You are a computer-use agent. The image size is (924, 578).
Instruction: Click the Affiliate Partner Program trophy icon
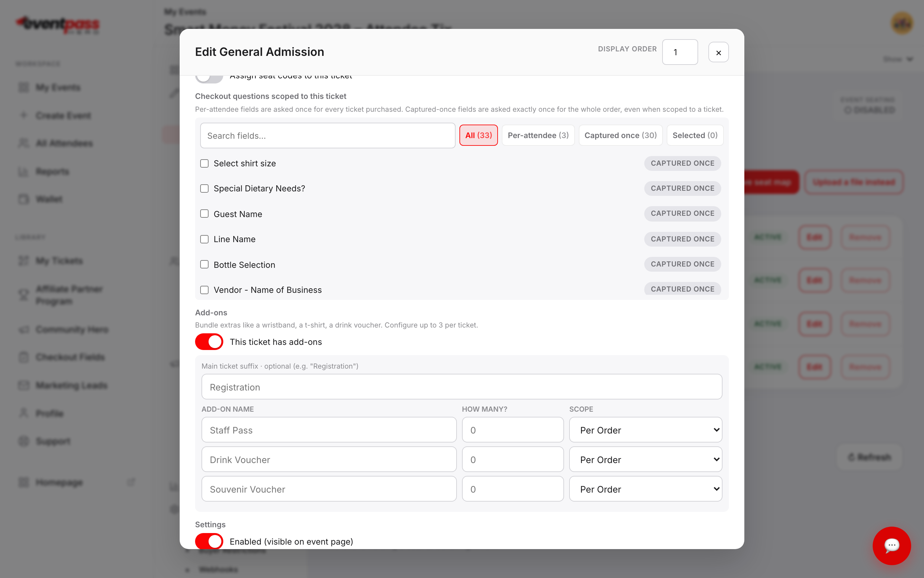[24, 295]
